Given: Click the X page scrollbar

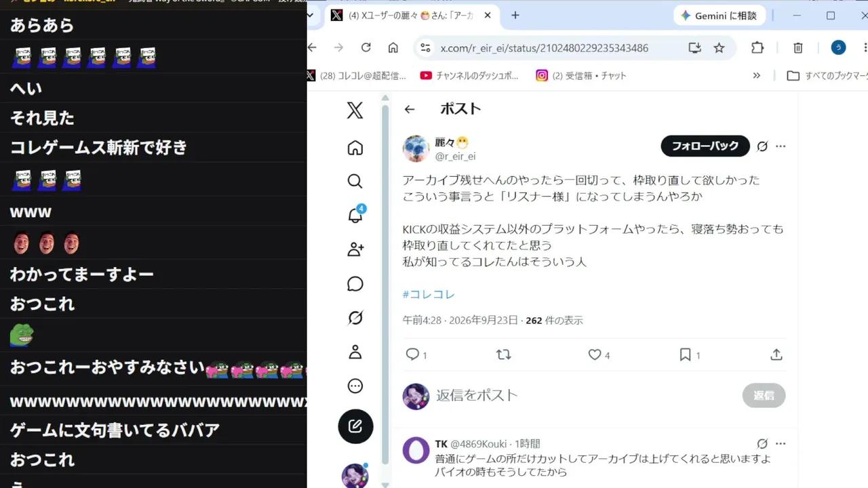Looking at the screenshot, I should click(x=385, y=285).
